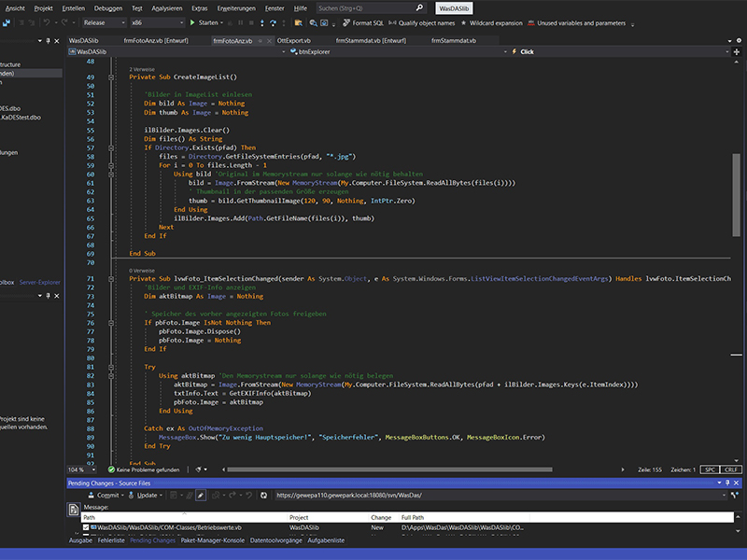The image size is (747, 560).
Task: Open the x86 platform dropdown
Action: click(x=157, y=22)
